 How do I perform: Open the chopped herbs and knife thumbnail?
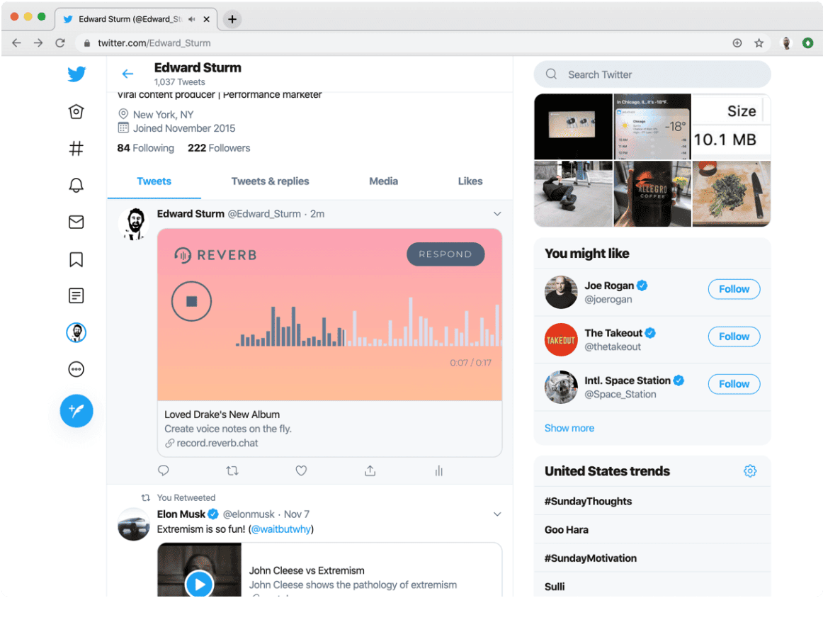[x=731, y=193]
